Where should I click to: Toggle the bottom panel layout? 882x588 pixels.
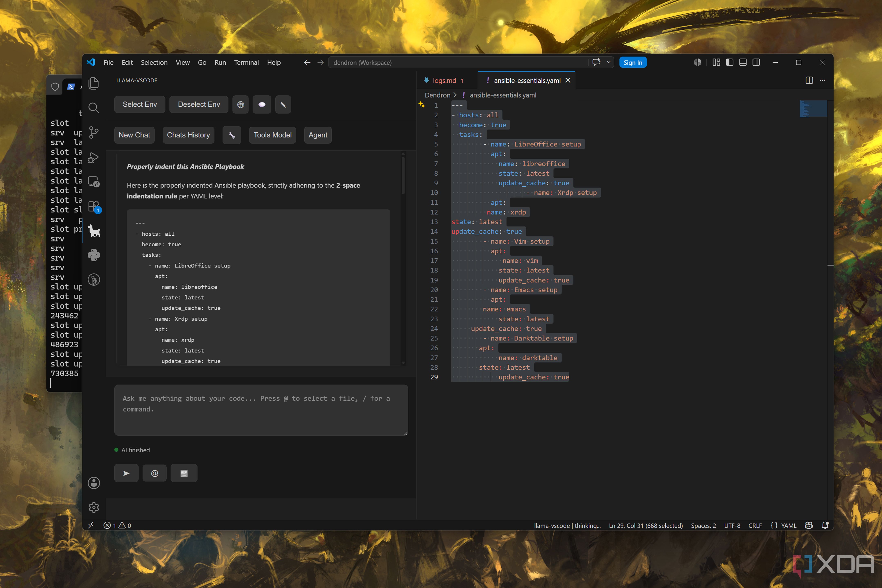pos(743,62)
